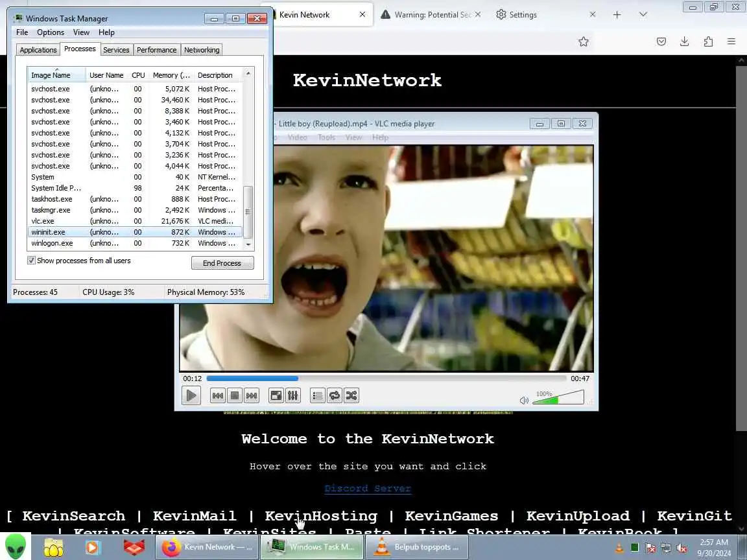Expand Firefox list all tabs chevron
Image resolution: width=747 pixels, height=560 pixels.
pos(643,15)
